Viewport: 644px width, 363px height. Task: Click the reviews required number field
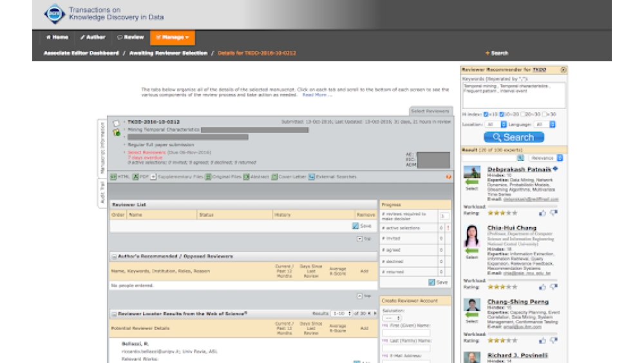[x=444, y=216]
